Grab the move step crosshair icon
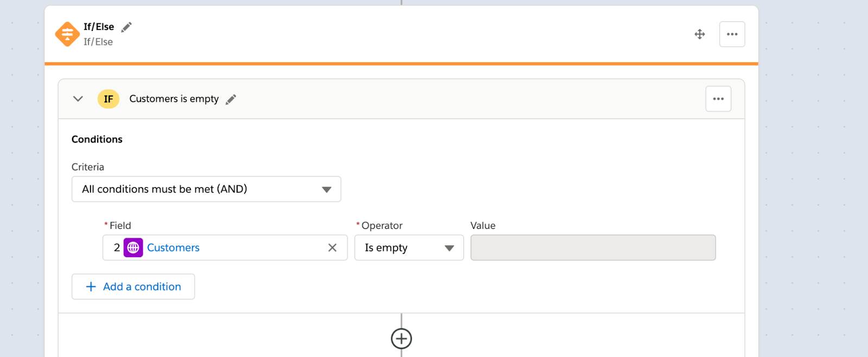 (700, 34)
